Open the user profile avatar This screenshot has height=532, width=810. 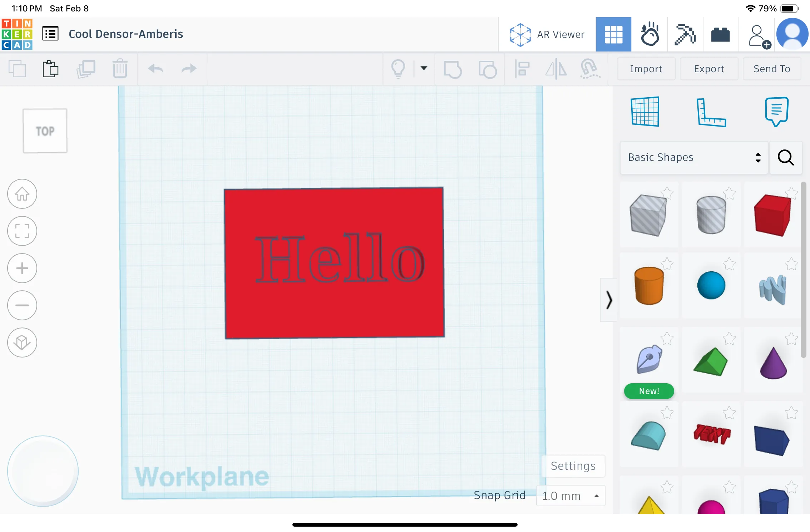tap(792, 34)
